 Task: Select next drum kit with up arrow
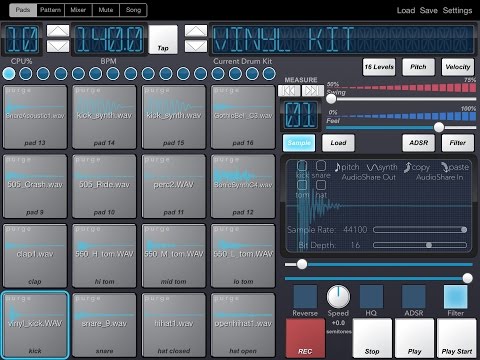click(x=196, y=31)
